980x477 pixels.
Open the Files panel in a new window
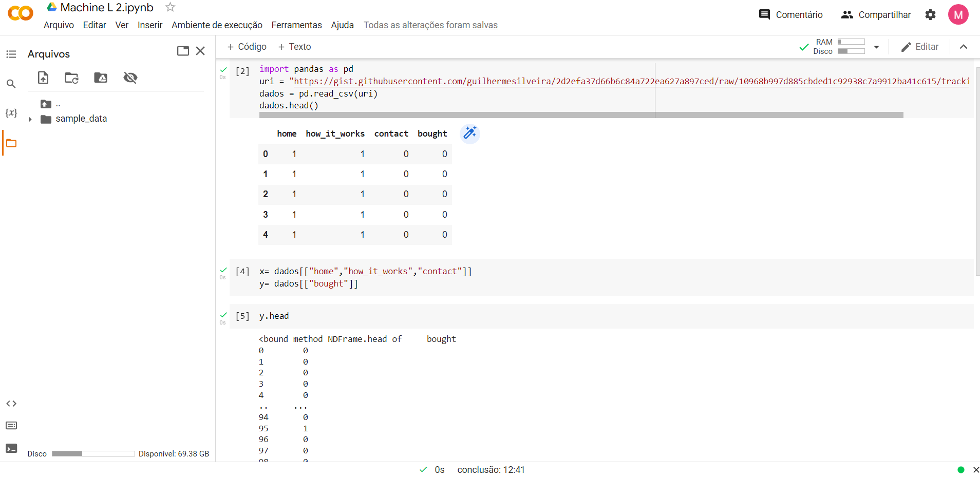(183, 51)
